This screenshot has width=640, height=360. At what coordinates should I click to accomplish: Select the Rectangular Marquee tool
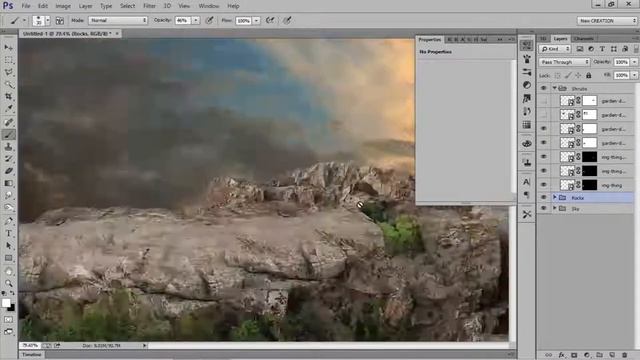pos(9,60)
